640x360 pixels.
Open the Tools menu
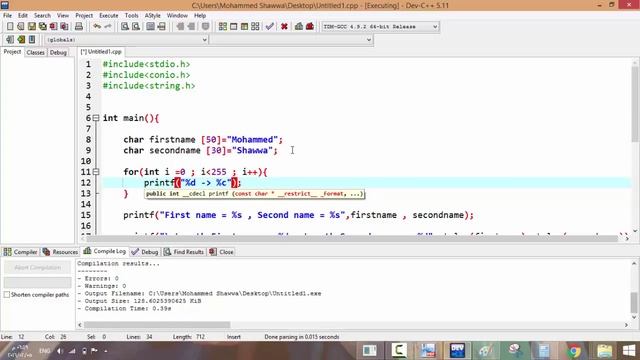pyautogui.click(x=131, y=16)
